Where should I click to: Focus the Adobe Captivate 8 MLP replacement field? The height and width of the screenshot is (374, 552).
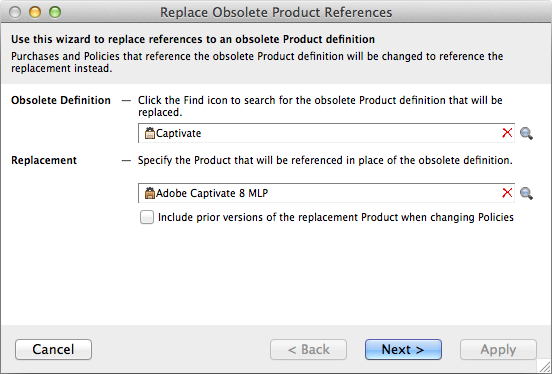point(326,193)
